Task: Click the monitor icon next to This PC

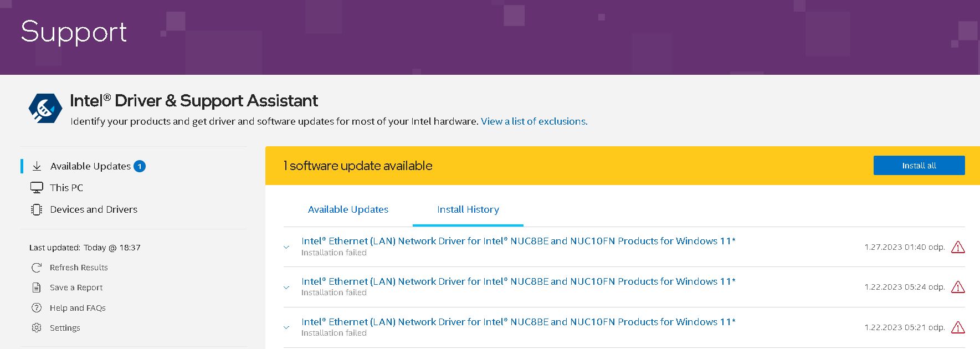Action: coord(37,188)
